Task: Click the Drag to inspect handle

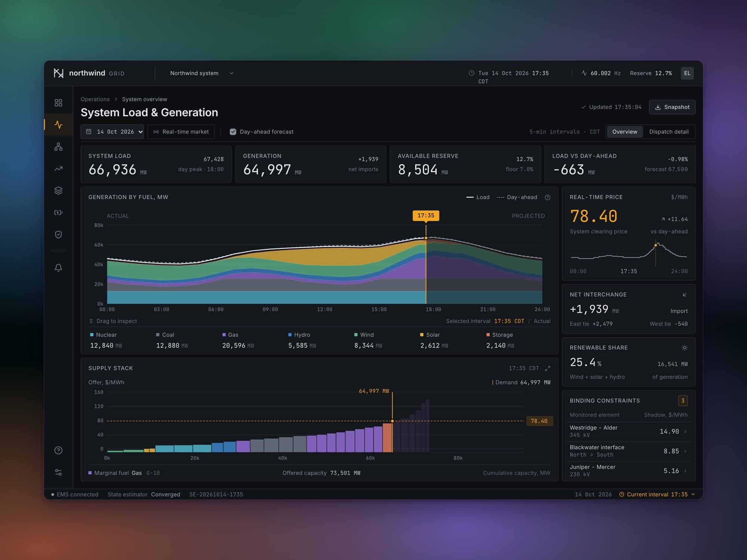Action: coord(91,321)
